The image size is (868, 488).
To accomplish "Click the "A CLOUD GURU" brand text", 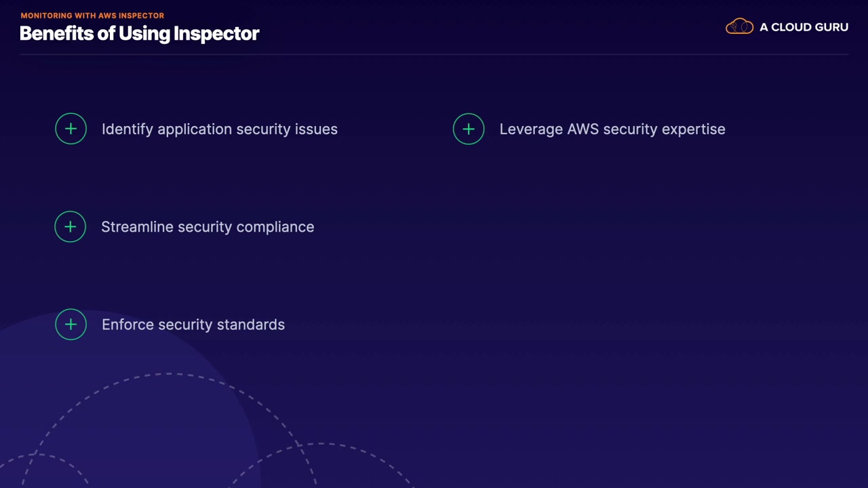I will point(804,27).
